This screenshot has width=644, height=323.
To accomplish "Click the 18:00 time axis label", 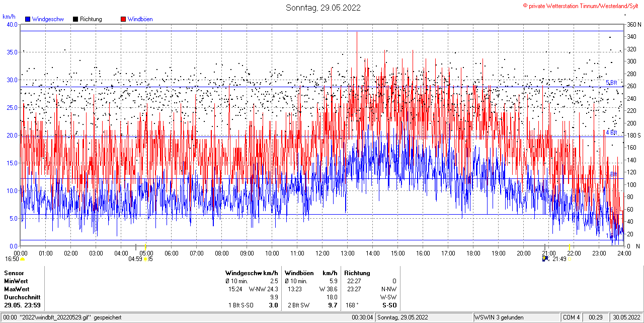I will pyautogui.click(x=473, y=253).
